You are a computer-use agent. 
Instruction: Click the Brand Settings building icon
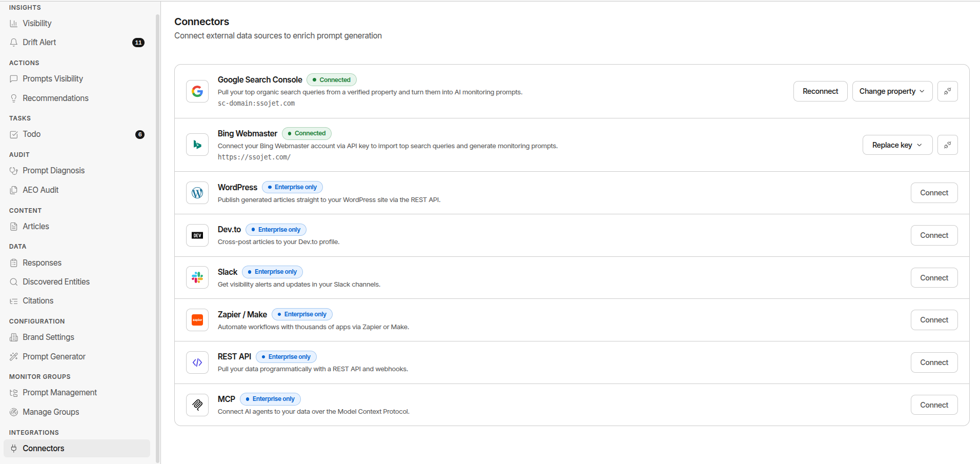(14, 337)
